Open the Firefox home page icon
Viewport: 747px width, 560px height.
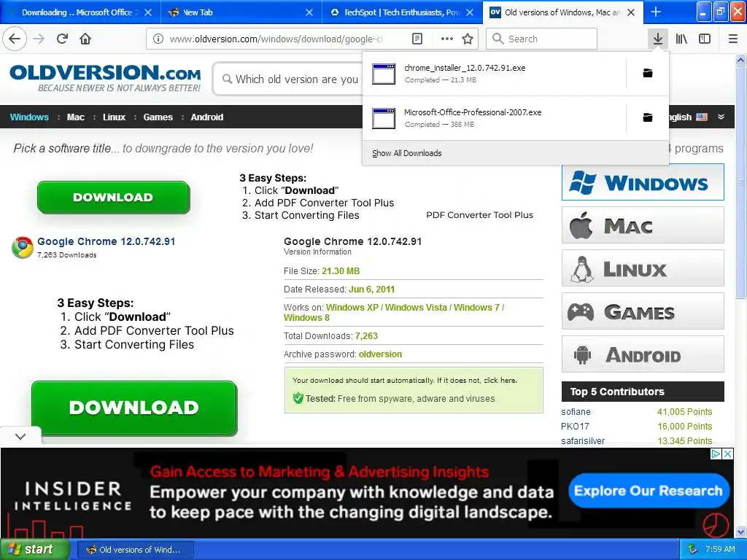[85, 39]
